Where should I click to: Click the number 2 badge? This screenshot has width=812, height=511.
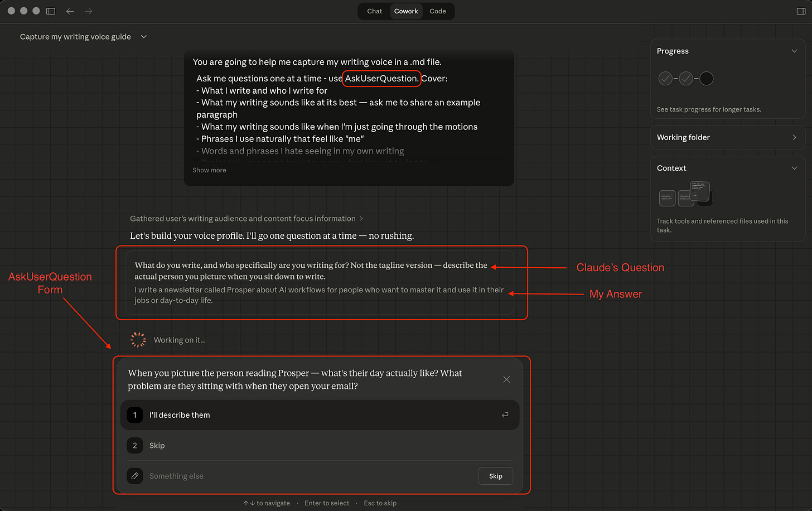tap(134, 446)
